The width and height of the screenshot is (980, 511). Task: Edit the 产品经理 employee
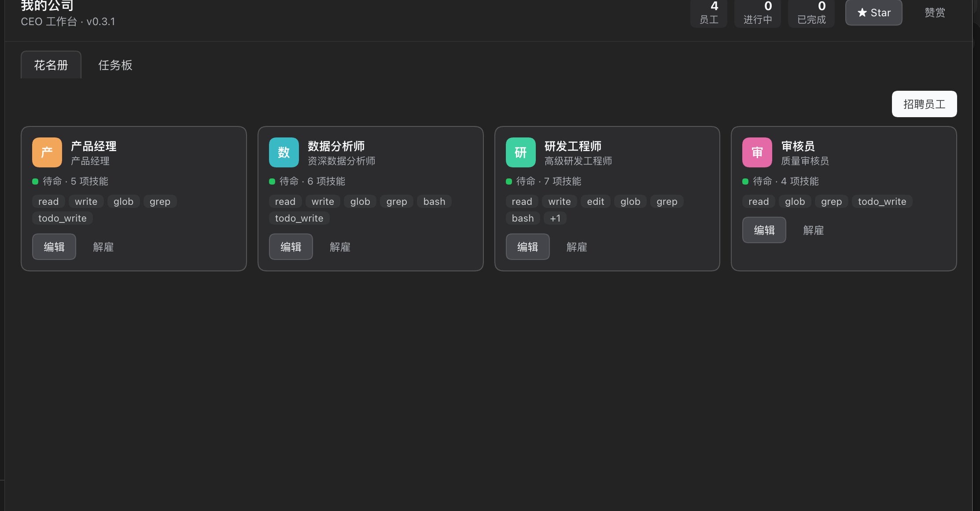point(54,247)
